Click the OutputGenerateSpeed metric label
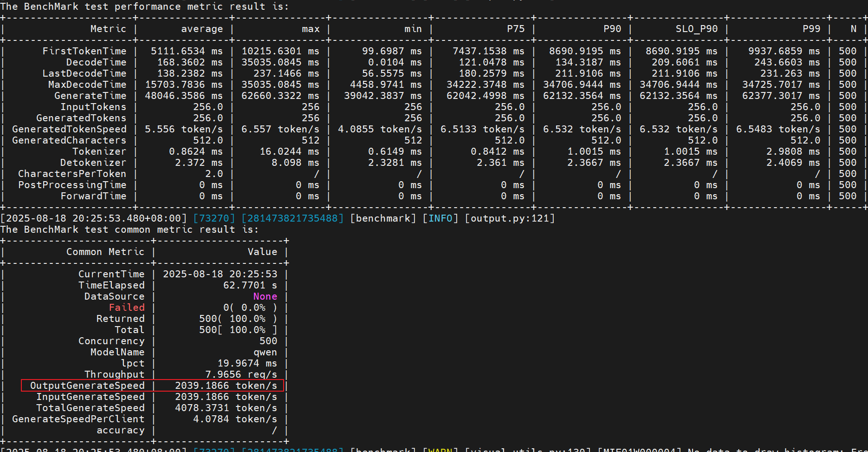The image size is (868, 452). (x=87, y=386)
